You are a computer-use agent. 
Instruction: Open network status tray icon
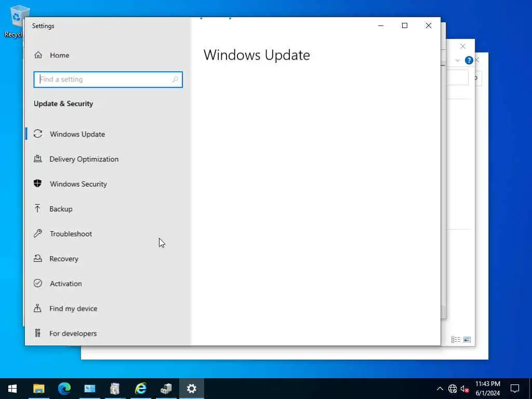[453, 389]
